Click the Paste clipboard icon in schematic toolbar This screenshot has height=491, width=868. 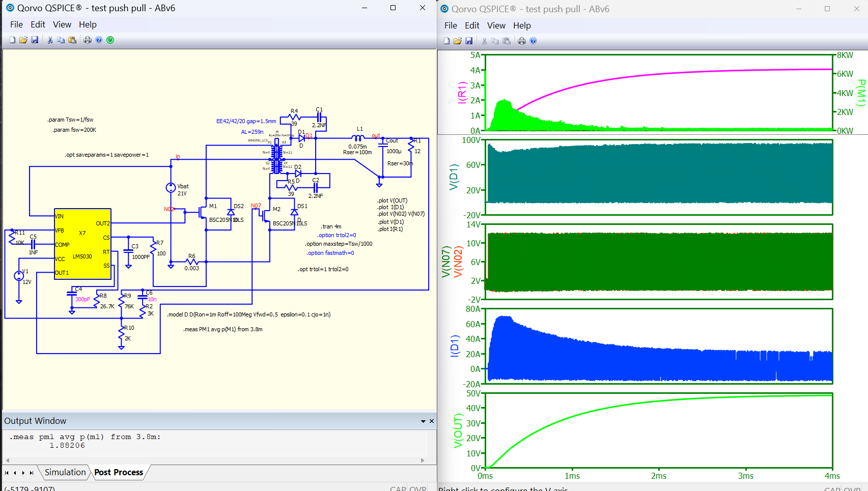(72, 40)
